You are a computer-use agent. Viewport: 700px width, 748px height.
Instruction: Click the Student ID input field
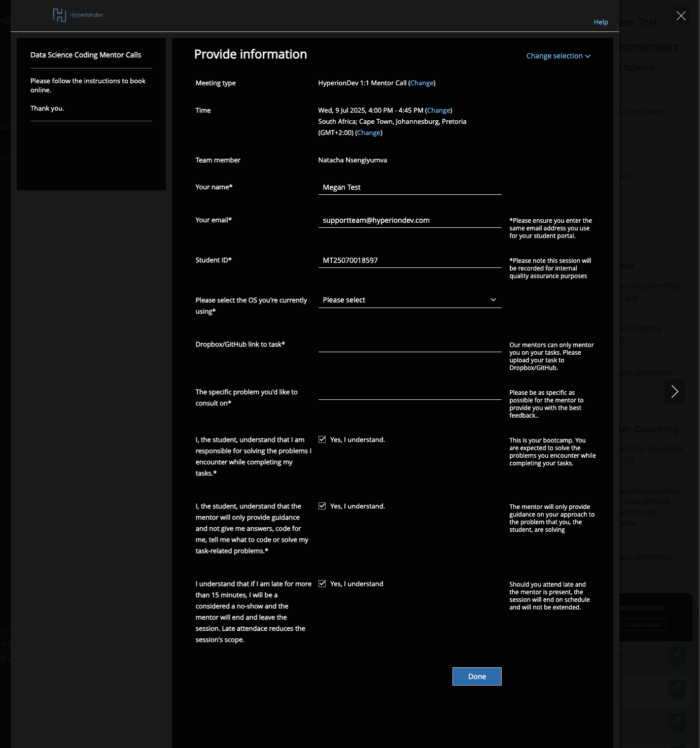coord(409,260)
